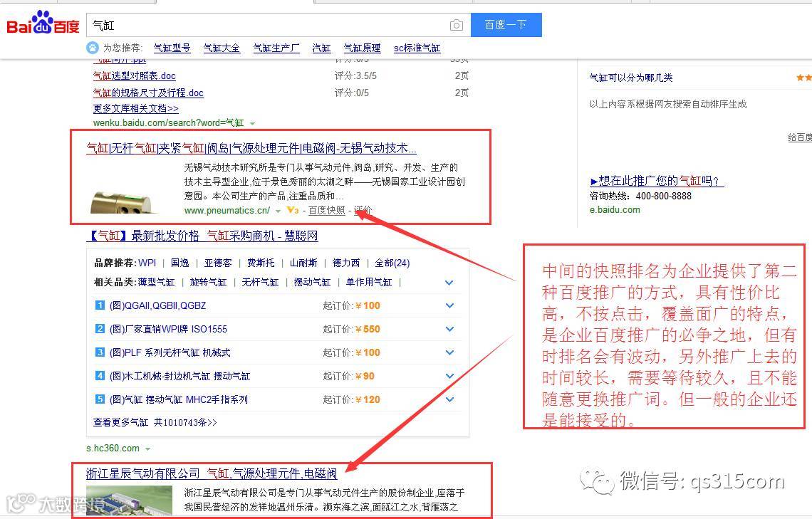
Task: Expand chevron for PLF 系列无杆气缸 row
Action: pyautogui.click(x=449, y=352)
